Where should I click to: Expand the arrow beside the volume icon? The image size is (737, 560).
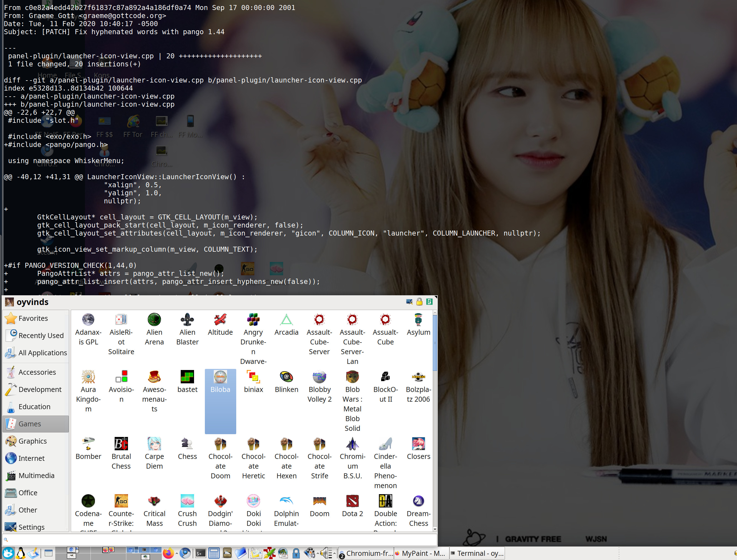pyautogui.click(x=334, y=553)
